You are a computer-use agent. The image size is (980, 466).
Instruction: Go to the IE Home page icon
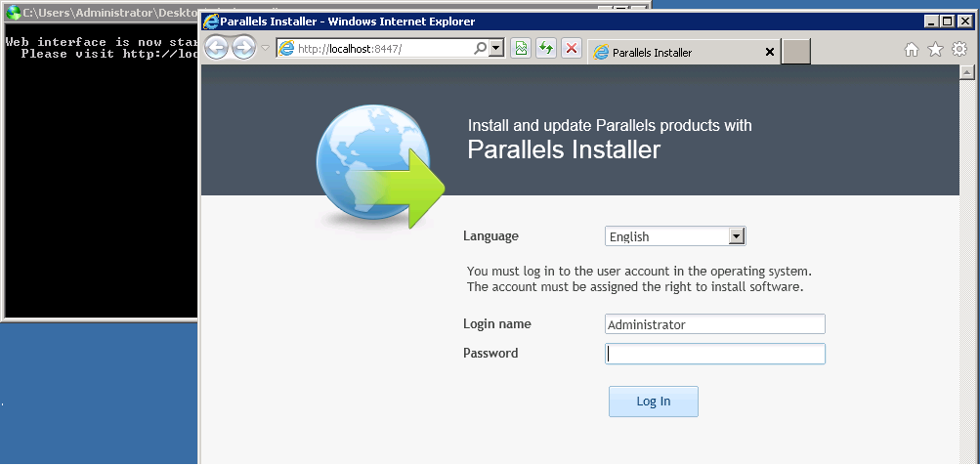912,50
